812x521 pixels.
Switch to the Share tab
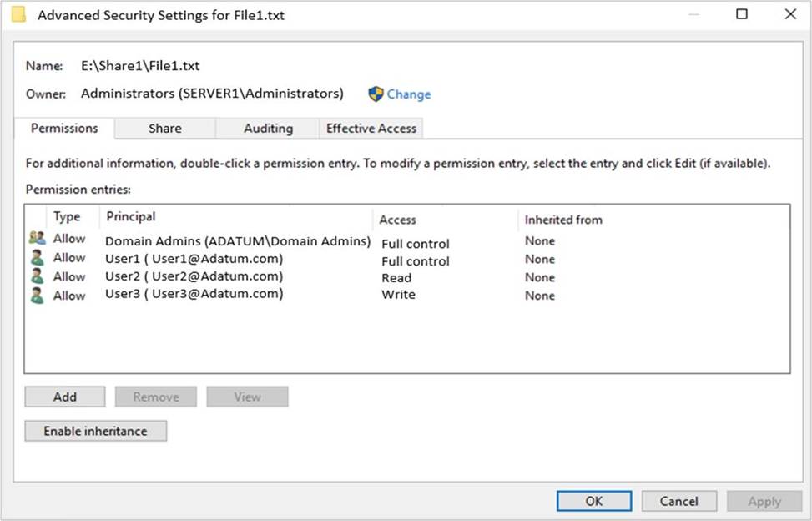[x=164, y=129]
